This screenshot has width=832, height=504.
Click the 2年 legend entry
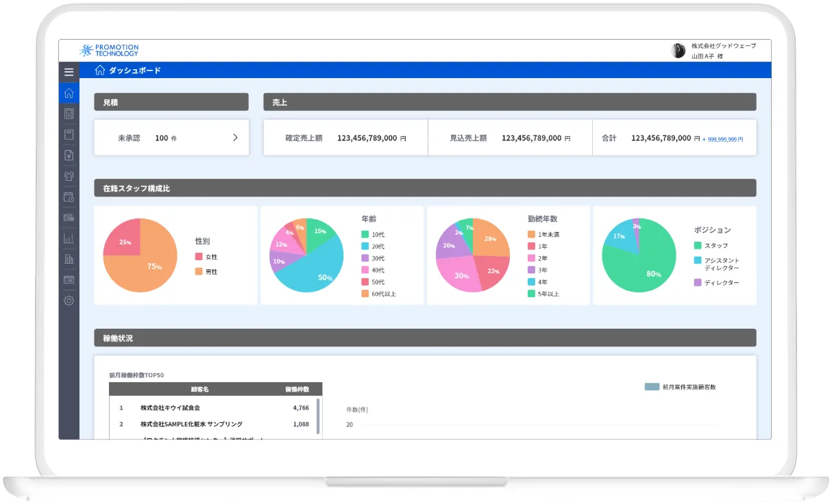pos(537,258)
